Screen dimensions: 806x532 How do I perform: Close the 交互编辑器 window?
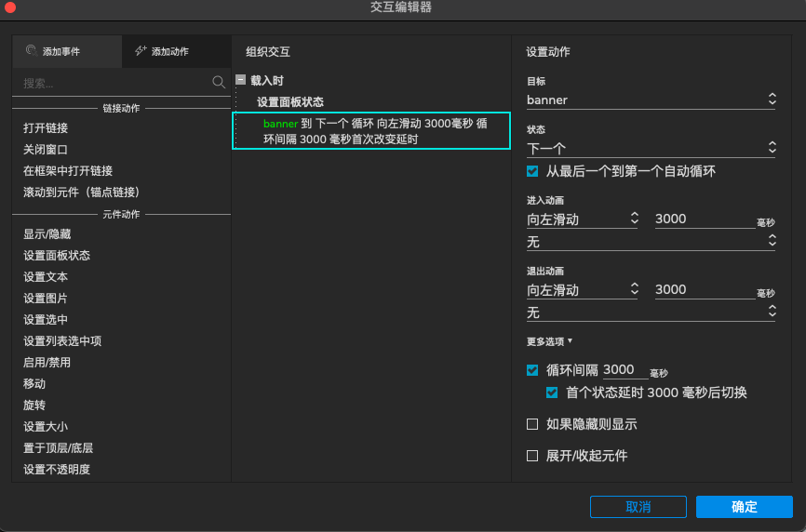(9, 7)
